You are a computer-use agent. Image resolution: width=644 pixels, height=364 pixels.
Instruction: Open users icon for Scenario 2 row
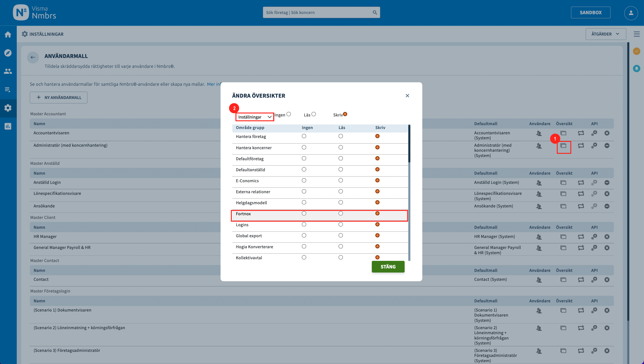click(x=539, y=328)
